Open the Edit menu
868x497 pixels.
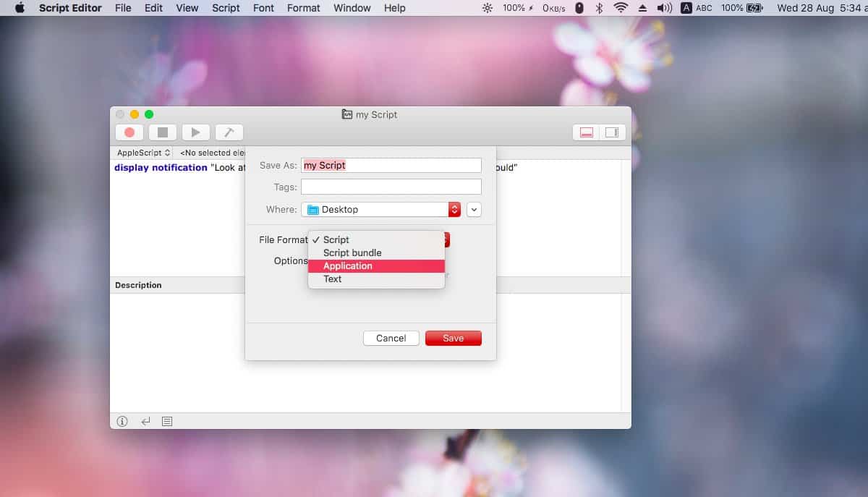tap(153, 8)
